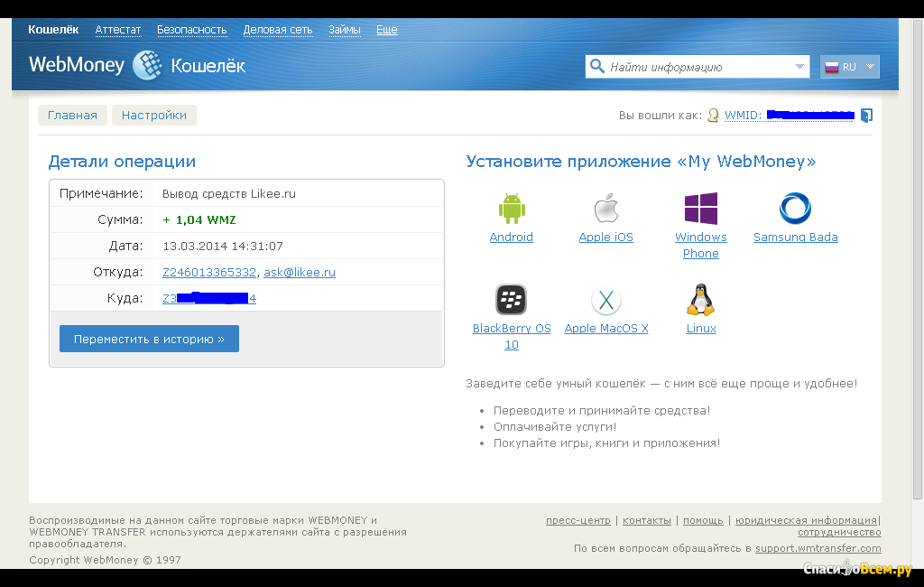Click the Android robot icon
This screenshot has height=587, width=924.
512,209
